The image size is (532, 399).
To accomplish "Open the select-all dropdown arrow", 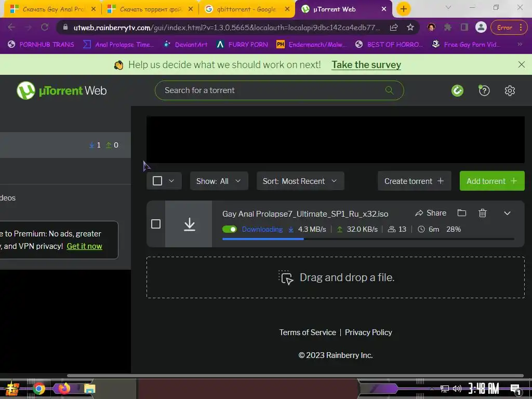I will pos(171,181).
